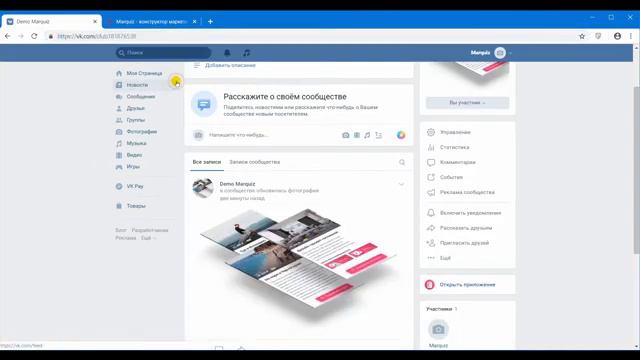Open the browser three-dot menu
640x360 pixels.
[631, 36]
